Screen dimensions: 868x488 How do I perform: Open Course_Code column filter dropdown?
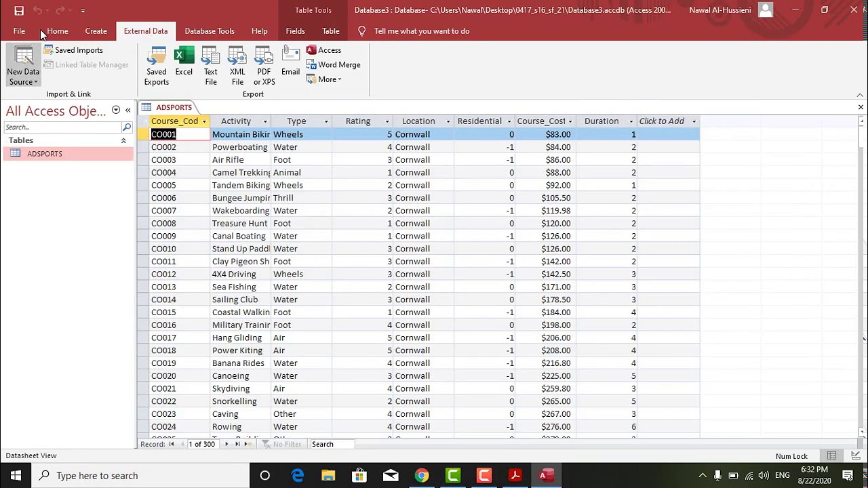(204, 121)
